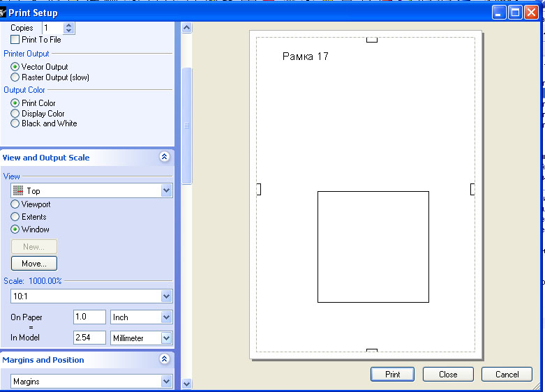This screenshot has width=545, height=392.
Task: Collapse the View and Output Scale section
Action: pyautogui.click(x=165, y=157)
